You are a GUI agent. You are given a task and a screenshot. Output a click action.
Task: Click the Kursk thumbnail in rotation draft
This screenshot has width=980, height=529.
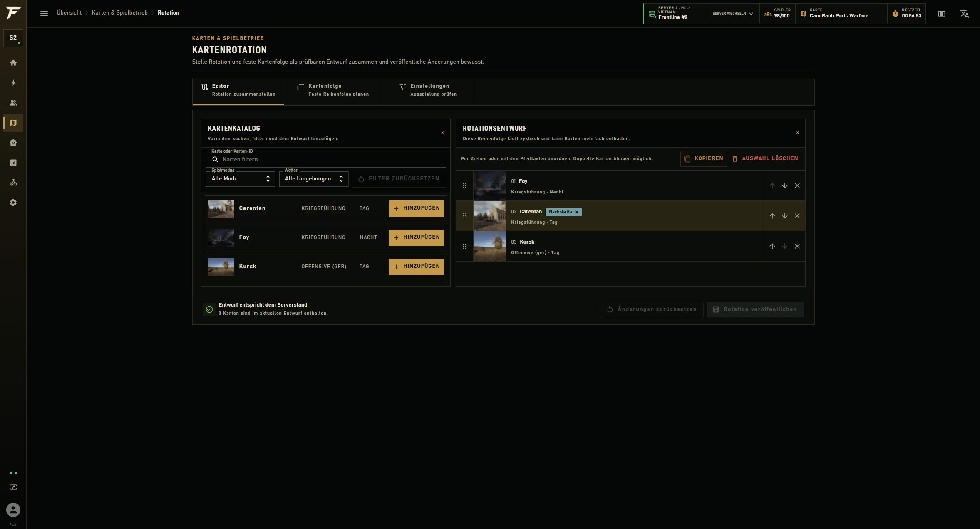tap(490, 246)
